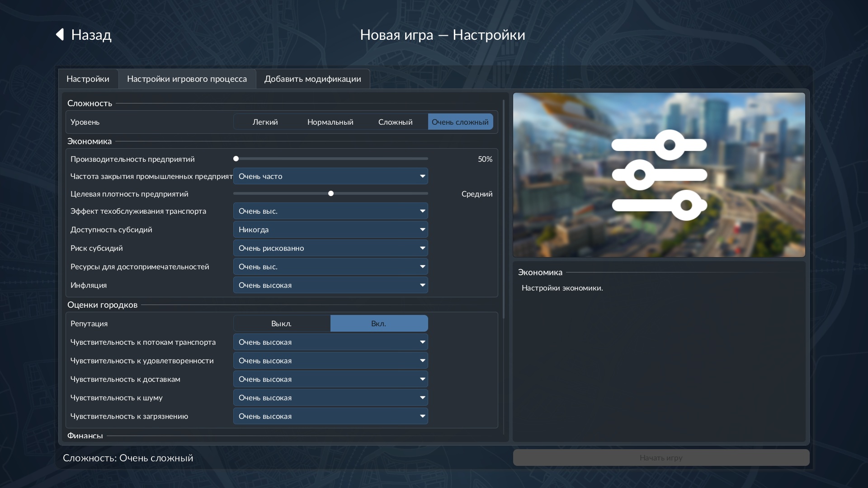
Task: Click the back arrow icon next to Назад
Action: (60, 34)
